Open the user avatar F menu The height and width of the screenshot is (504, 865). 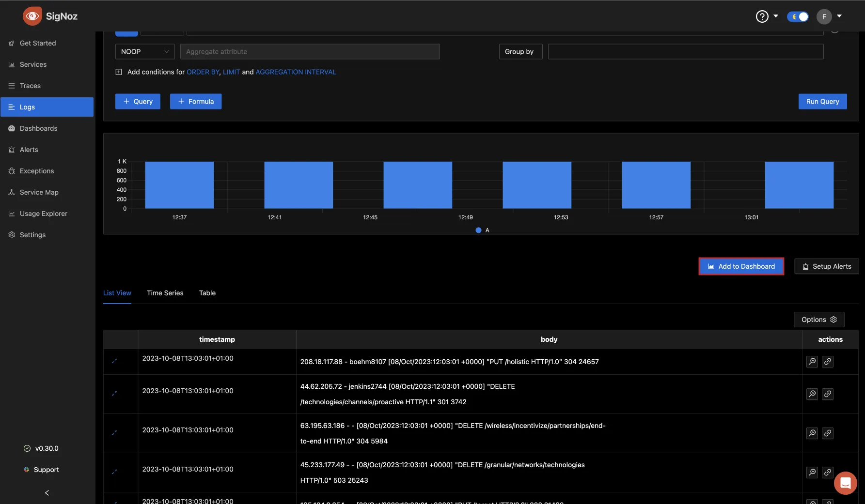(824, 16)
